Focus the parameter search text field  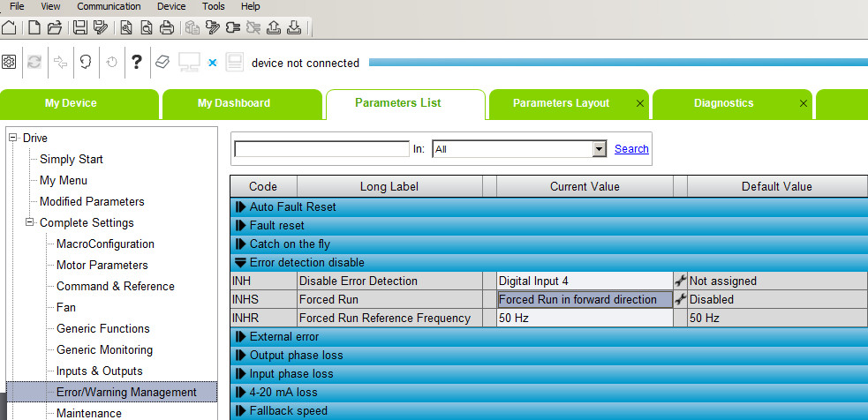(x=321, y=149)
